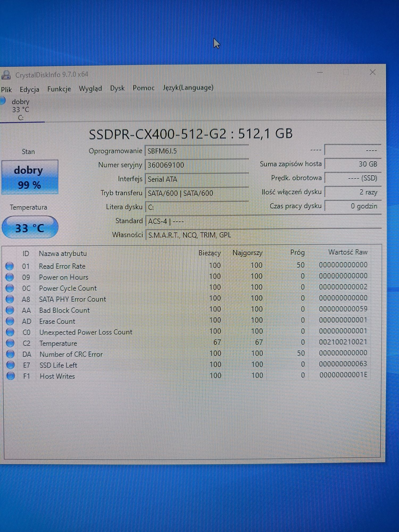Minimize the CrystalDiskInfo window
Screen dimensions: 399x532
[320, 72]
